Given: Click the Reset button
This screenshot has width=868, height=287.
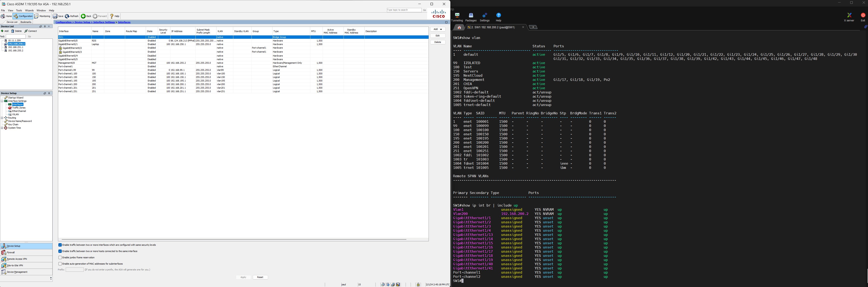Looking at the screenshot, I should pyautogui.click(x=260, y=277).
